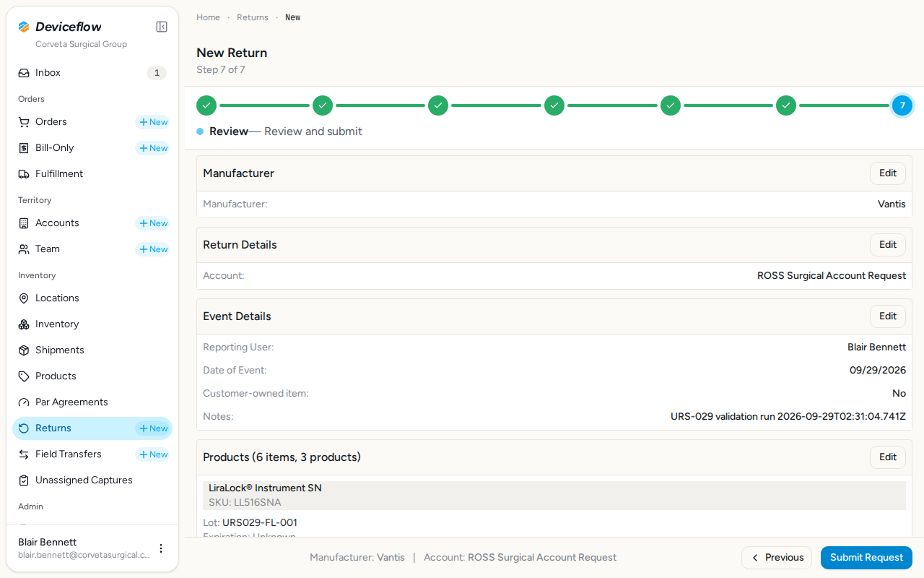Select step 7 circle in stepper
Image resolution: width=924 pixels, height=578 pixels.
point(902,105)
